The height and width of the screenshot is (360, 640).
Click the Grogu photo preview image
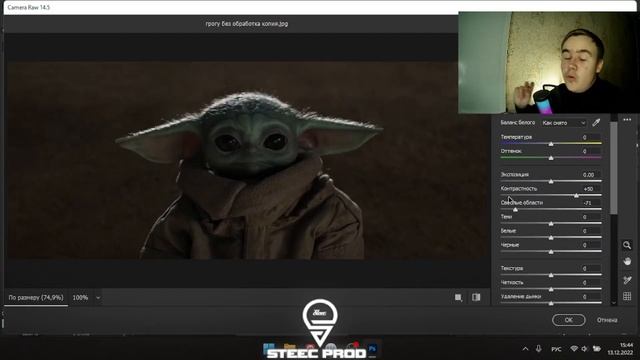click(x=248, y=160)
